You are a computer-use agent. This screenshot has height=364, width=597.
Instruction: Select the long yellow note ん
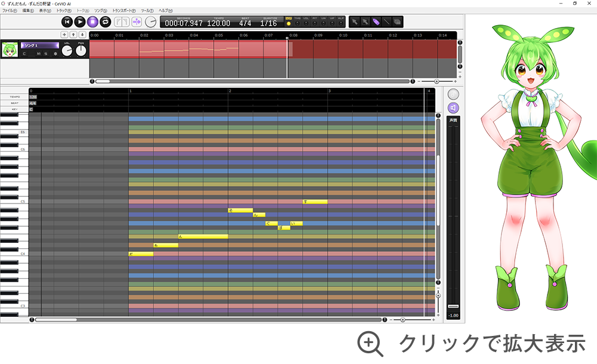(x=203, y=236)
